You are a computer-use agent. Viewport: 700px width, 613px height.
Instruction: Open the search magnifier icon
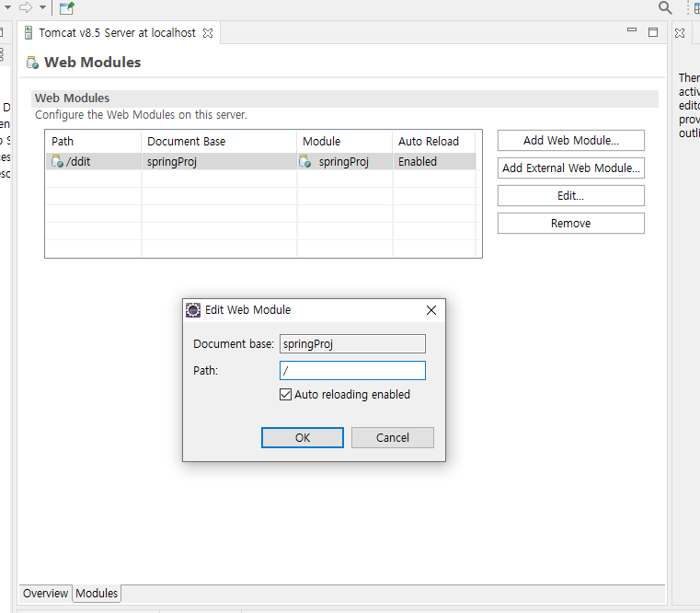coord(665,7)
